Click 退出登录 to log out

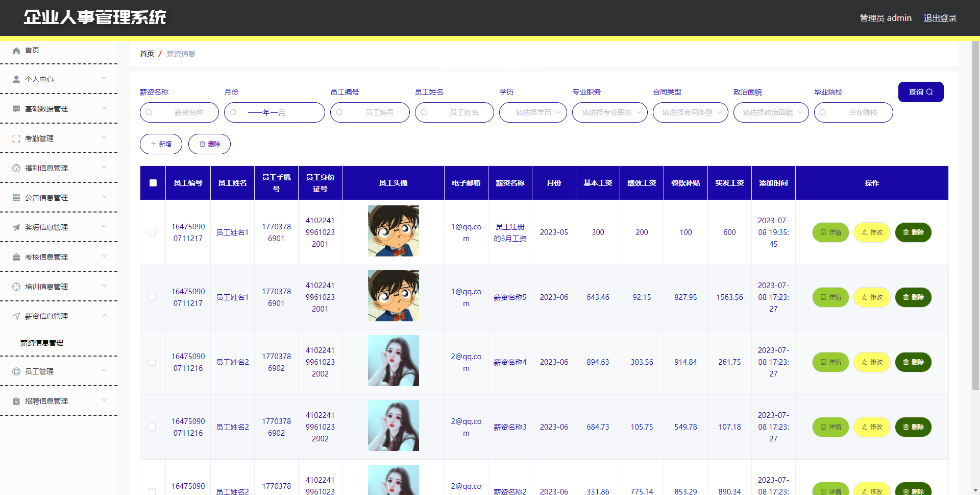pos(940,18)
